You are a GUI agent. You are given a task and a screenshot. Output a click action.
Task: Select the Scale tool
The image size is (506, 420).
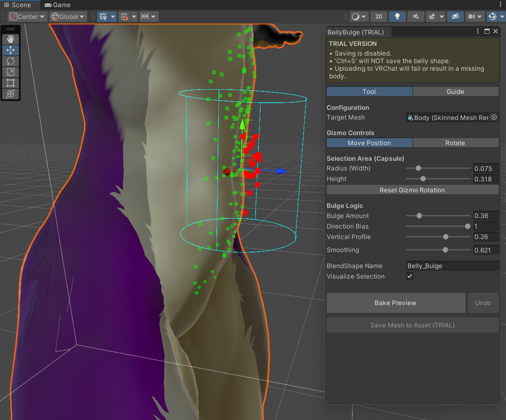pyautogui.click(x=11, y=72)
